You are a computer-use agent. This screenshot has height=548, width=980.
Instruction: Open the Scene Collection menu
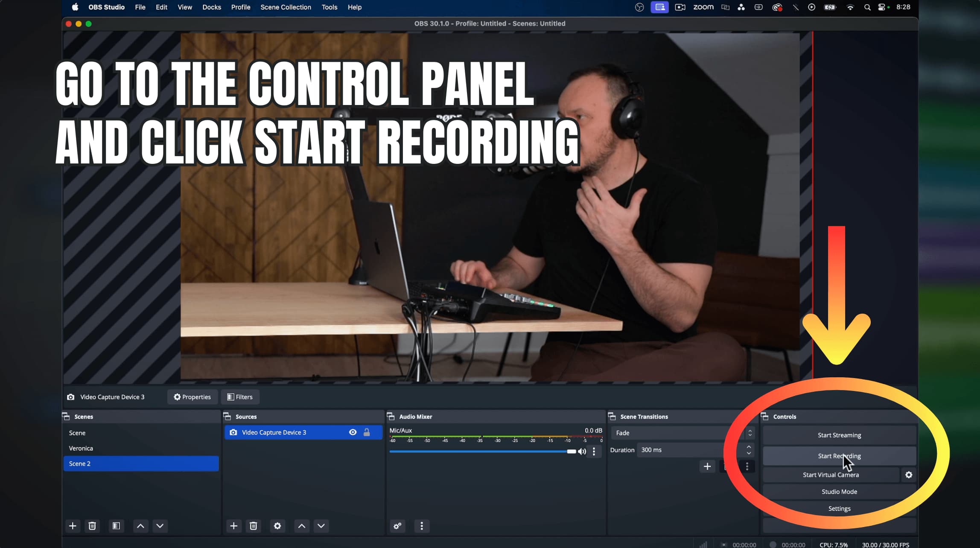(x=286, y=7)
